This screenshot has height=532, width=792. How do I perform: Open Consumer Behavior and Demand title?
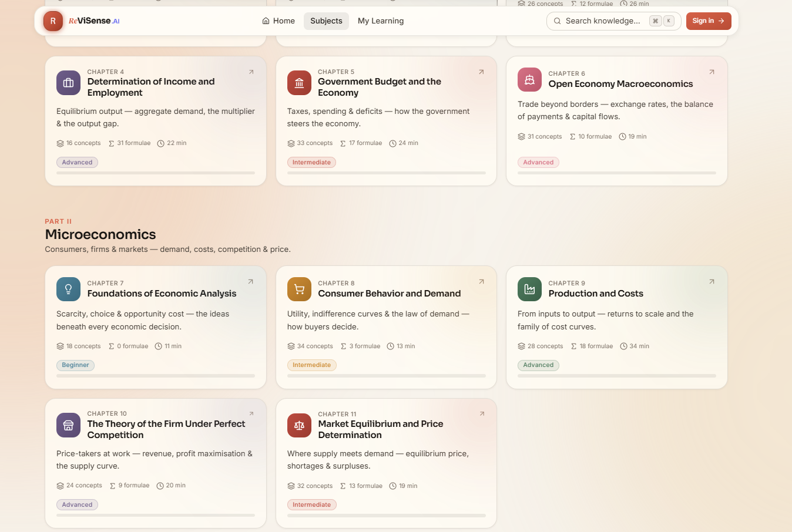tap(390, 294)
